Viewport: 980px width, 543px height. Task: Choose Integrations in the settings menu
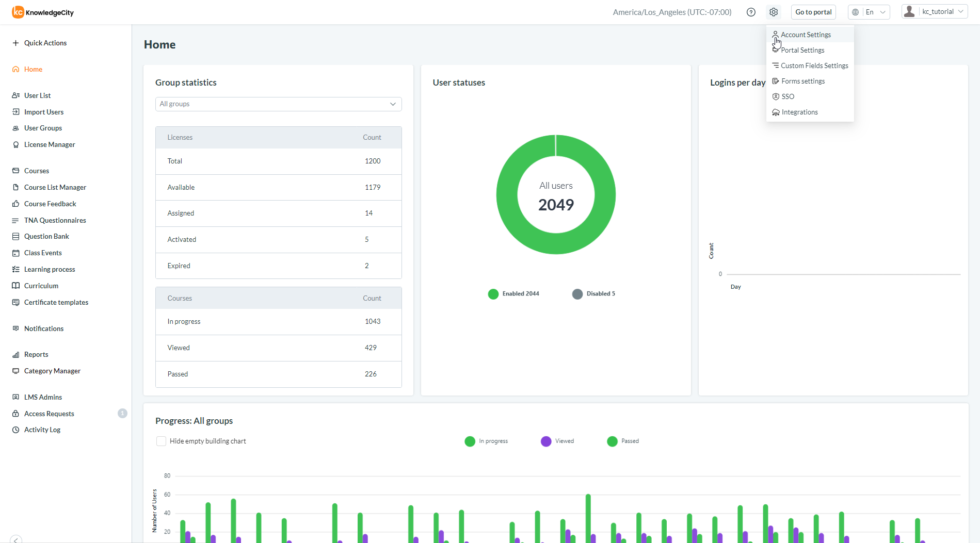coord(799,112)
